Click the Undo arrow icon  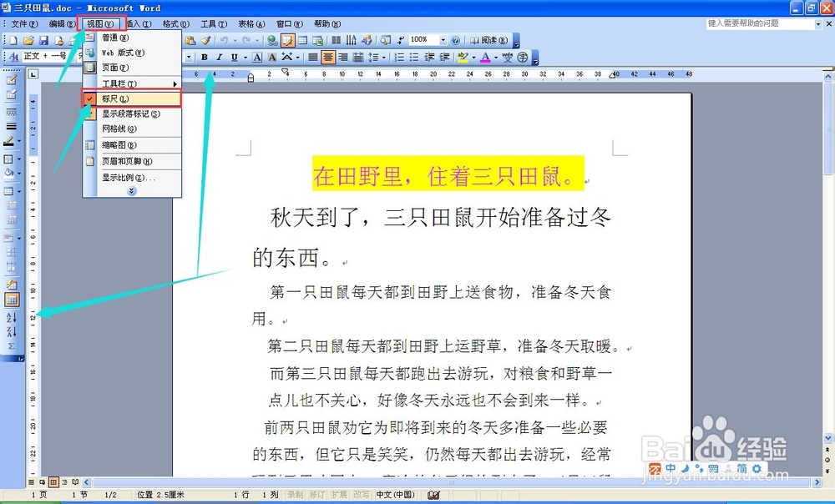(224, 40)
